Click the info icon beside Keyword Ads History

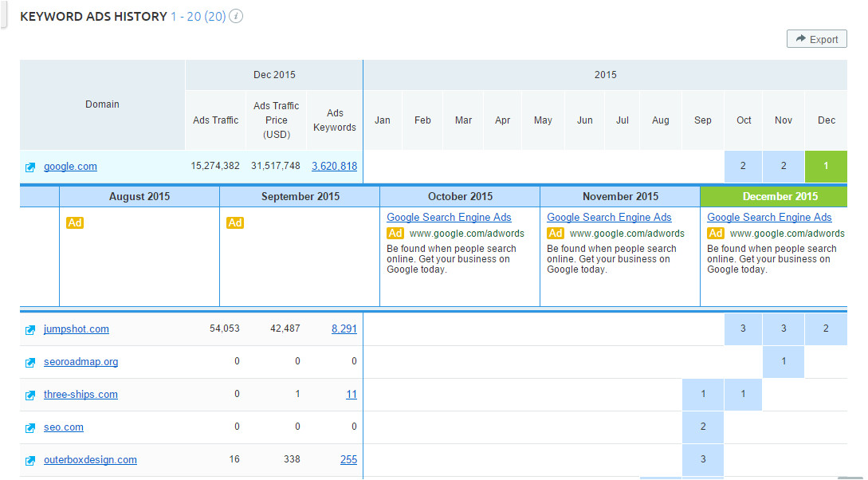point(236,17)
